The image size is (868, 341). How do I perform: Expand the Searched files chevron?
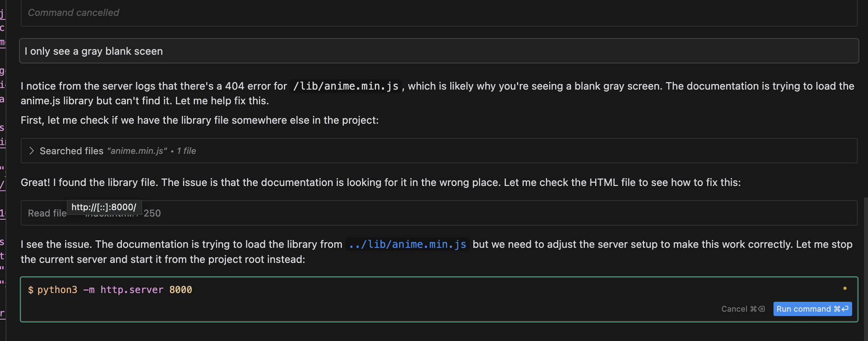[31, 151]
